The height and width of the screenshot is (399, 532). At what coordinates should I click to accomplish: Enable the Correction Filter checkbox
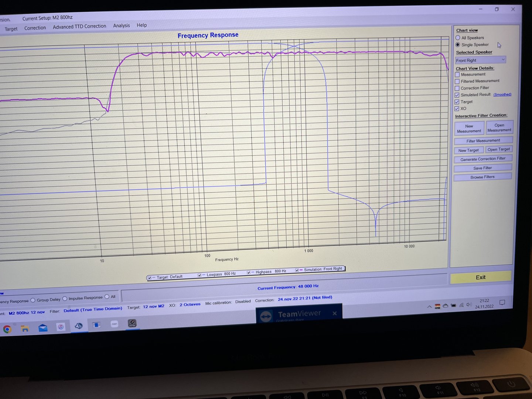click(457, 88)
